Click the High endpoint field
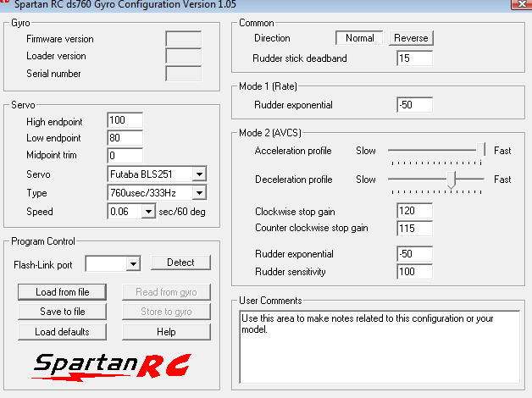The height and width of the screenshot is (398, 532). (x=125, y=120)
